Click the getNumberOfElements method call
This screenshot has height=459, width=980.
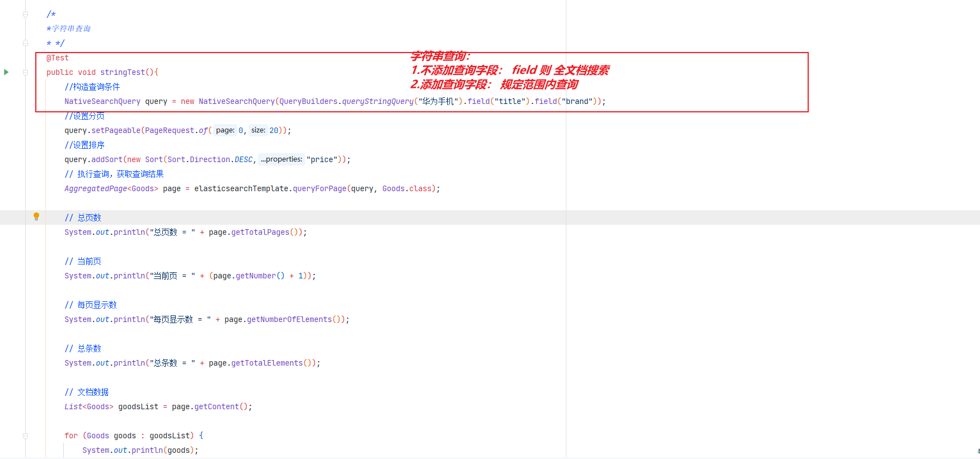tap(289, 319)
